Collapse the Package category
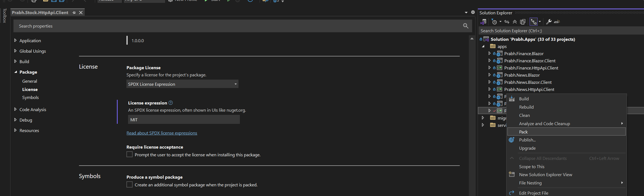The image size is (644, 196). (15, 72)
